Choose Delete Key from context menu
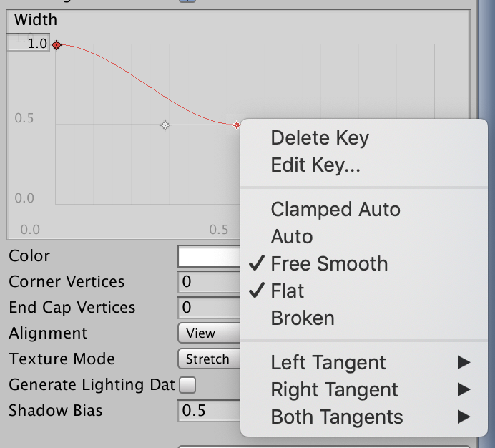Screen dimensions: 495x448 point(320,137)
